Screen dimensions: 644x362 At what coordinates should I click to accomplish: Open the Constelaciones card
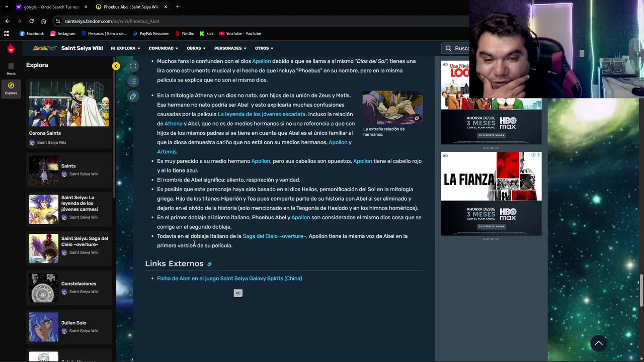click(69, 288)
